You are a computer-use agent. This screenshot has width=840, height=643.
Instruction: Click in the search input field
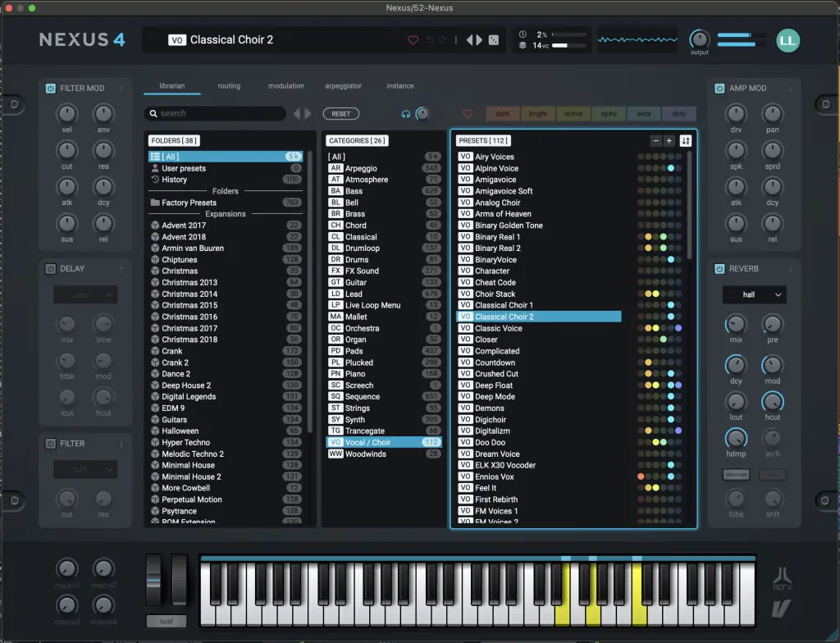pos(214,114)
